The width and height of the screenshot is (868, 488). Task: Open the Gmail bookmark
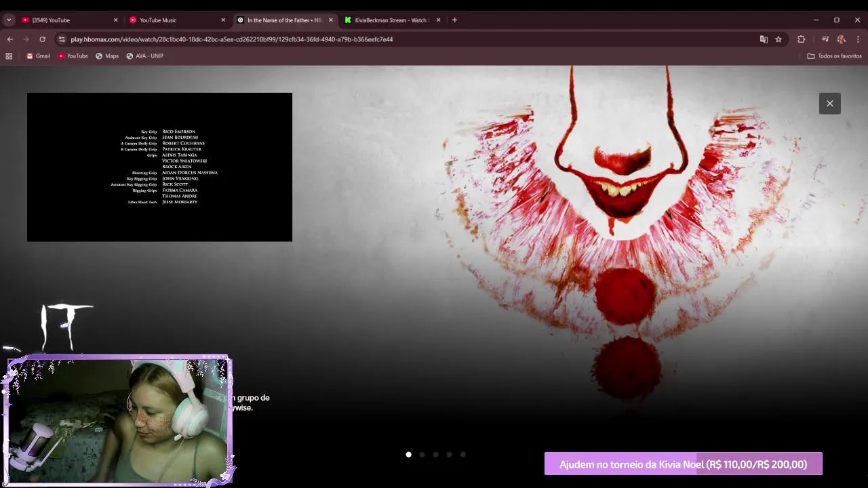(38, 56)
